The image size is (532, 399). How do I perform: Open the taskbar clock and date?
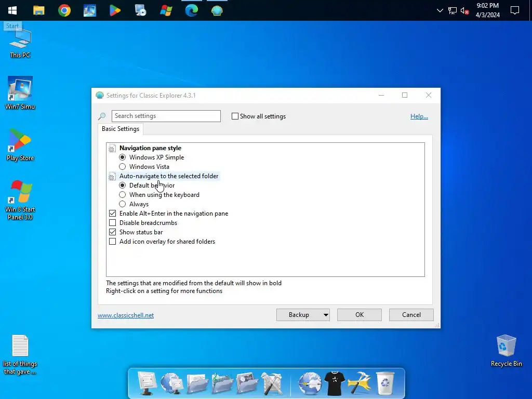pyautogui.click(x=487, y=10)
